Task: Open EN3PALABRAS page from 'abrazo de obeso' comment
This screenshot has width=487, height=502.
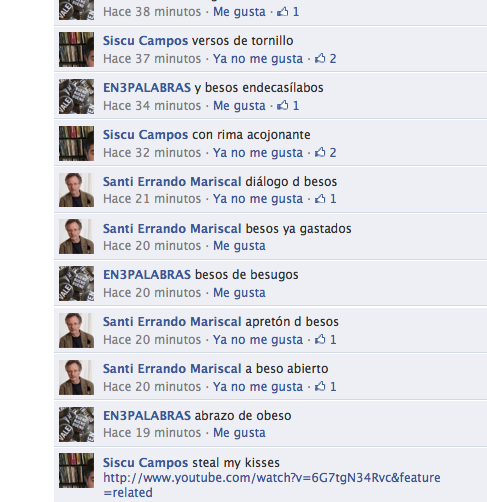Action: coord(147,416)
